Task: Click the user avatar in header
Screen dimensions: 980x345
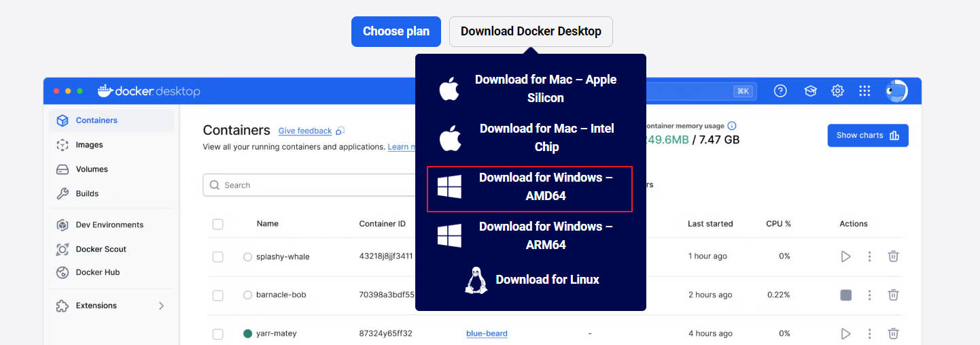Action: [x=896, y=91]
